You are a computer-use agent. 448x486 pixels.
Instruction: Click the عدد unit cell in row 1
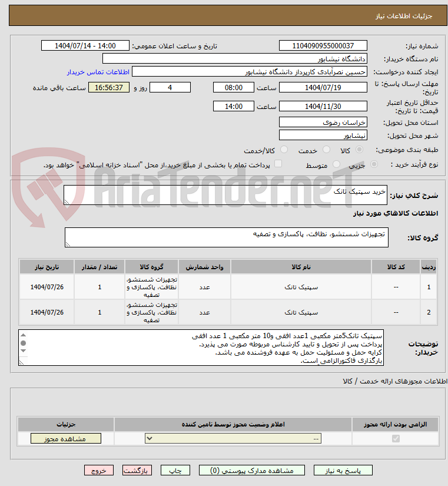pyautogui.click(x=204, y=287)
